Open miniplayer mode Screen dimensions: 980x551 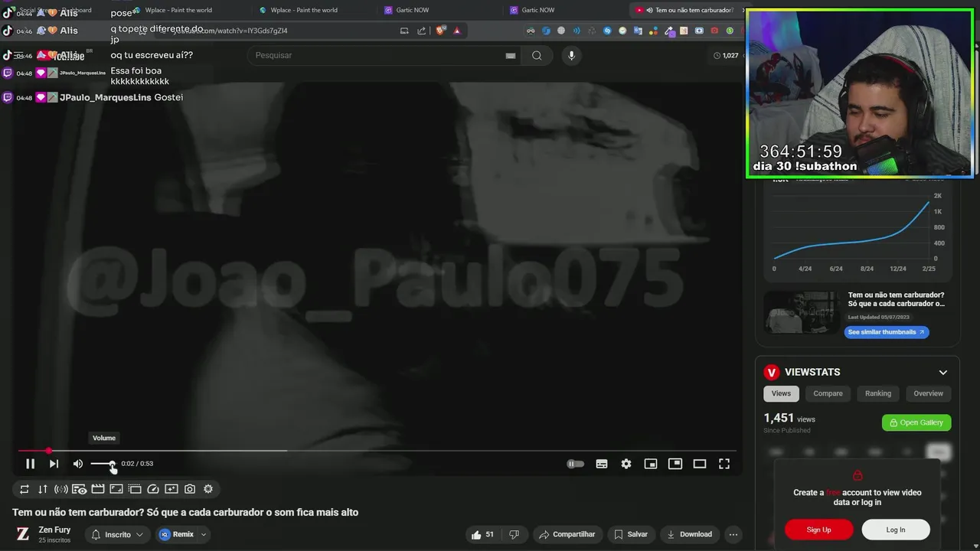click(x=651, y=464)
